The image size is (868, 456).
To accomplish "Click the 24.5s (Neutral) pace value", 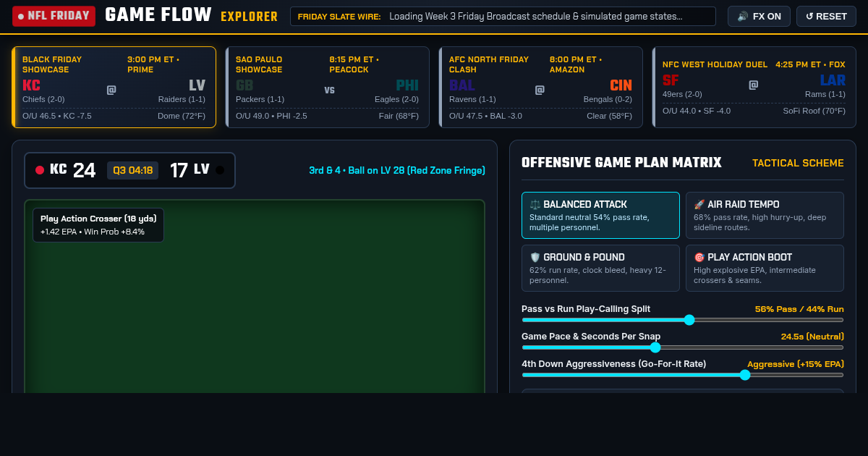I will click(x=812, y=337).
